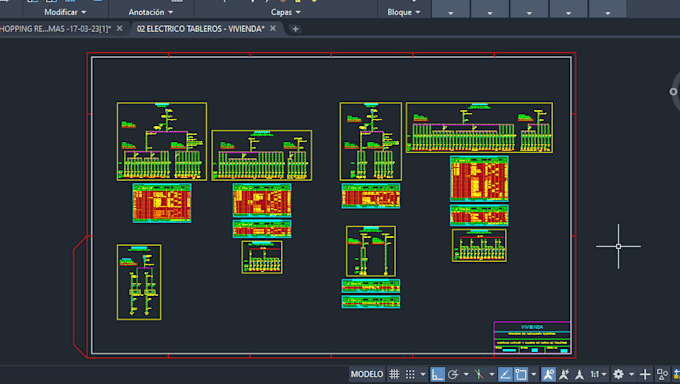Expand the Bloque ribbon panel
Screen dimensions: 680x384
tap(404, 12)
